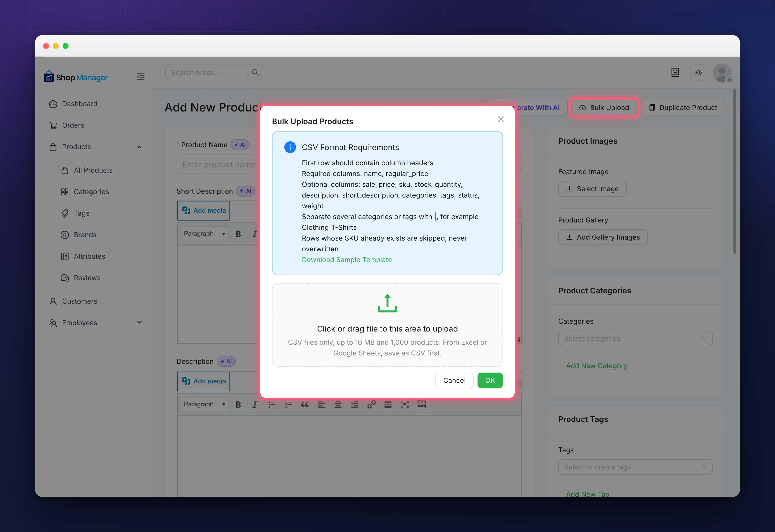Click the Search order input field
775x532 pixels.
[207, 72]
